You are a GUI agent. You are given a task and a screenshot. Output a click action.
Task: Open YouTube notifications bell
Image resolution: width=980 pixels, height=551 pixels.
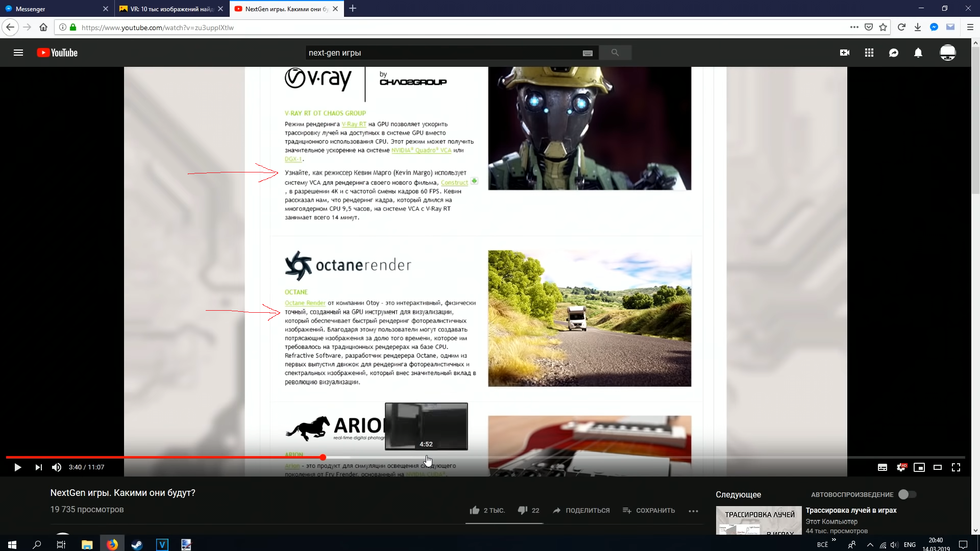point(918,53)
